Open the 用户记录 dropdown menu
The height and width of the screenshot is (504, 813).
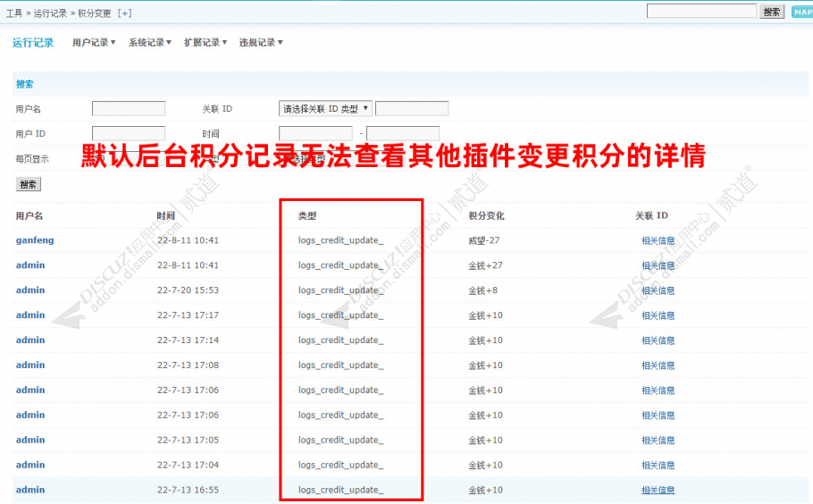(x=94, y=43)
